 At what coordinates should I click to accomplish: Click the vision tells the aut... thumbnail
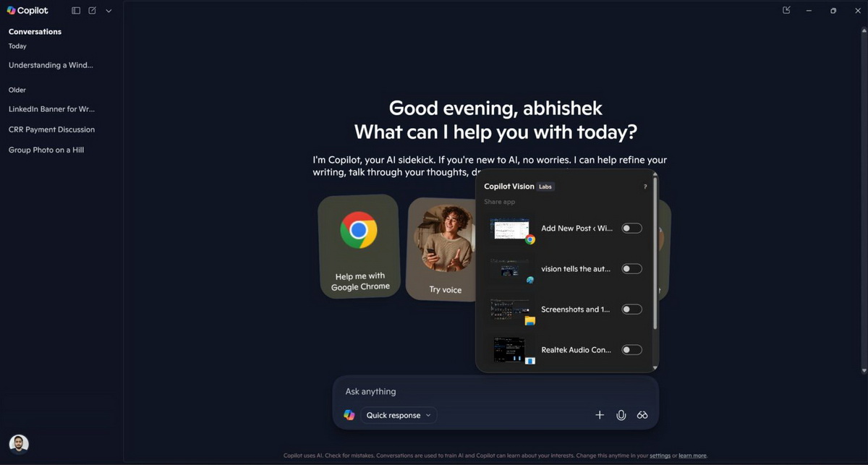[511, 270]
